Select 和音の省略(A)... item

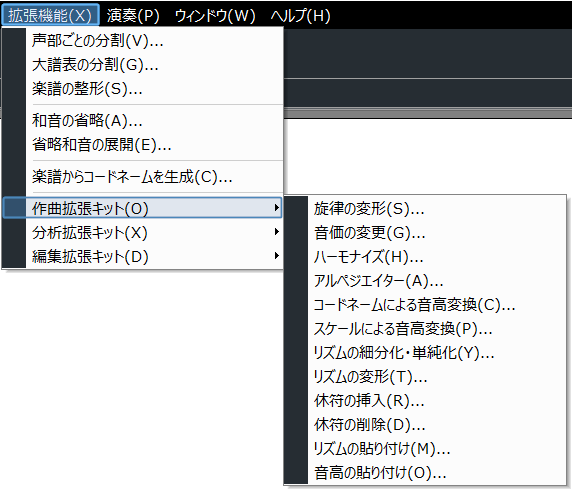[142, 120]
